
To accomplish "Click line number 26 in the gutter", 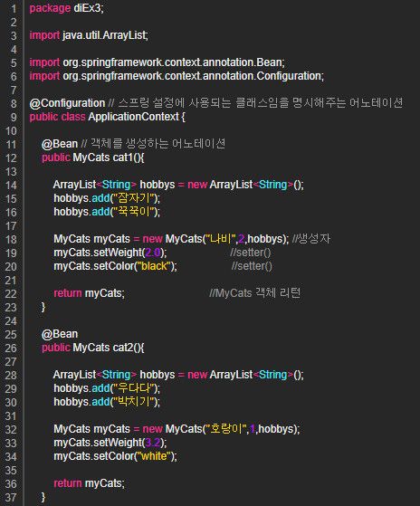I will (x=11, y=348).
